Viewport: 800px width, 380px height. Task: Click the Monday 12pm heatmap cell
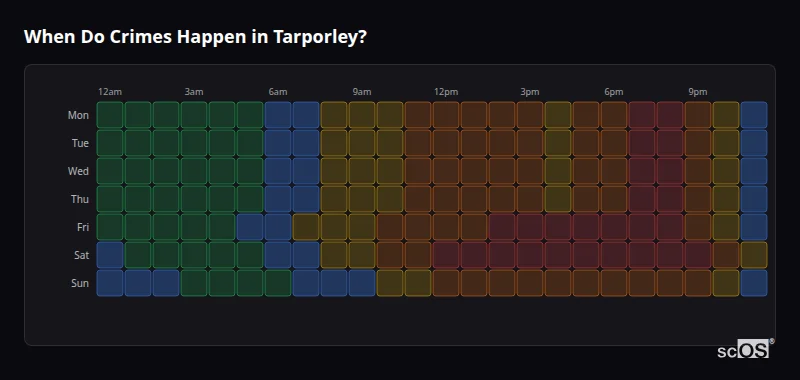click(x=446, y=115)
